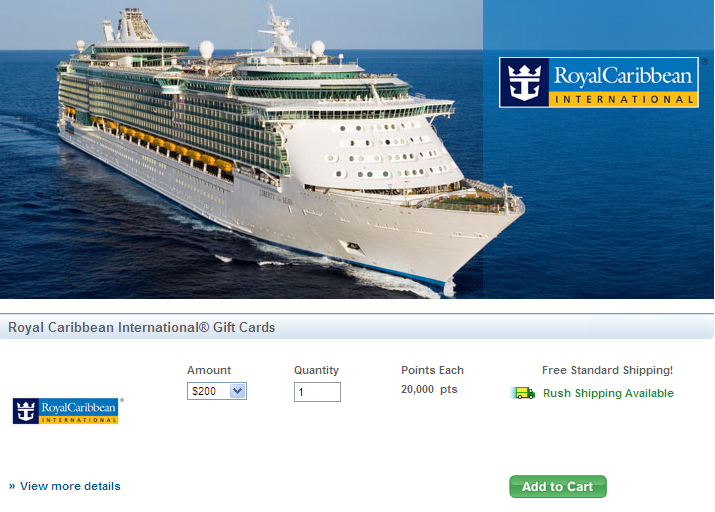This screenshot has height=512, width=715.
Task: Click the small Royal Caribbean logo thumbnail
Action: click(66, 411)
